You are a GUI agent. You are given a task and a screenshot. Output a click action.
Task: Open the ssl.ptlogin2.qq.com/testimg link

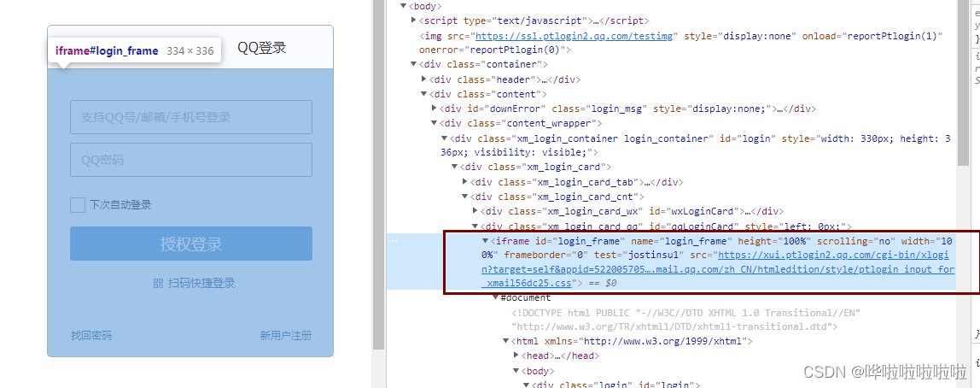[x=575, y=36]
